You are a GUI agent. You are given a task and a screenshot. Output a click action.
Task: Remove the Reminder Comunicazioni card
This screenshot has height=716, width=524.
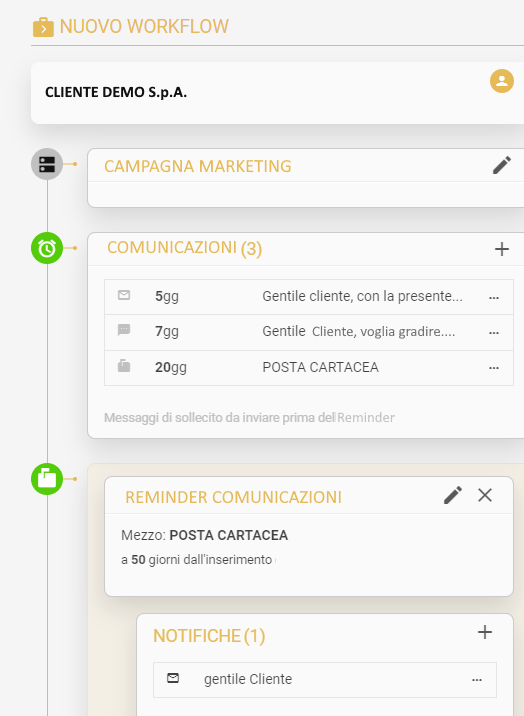(485, 495)
